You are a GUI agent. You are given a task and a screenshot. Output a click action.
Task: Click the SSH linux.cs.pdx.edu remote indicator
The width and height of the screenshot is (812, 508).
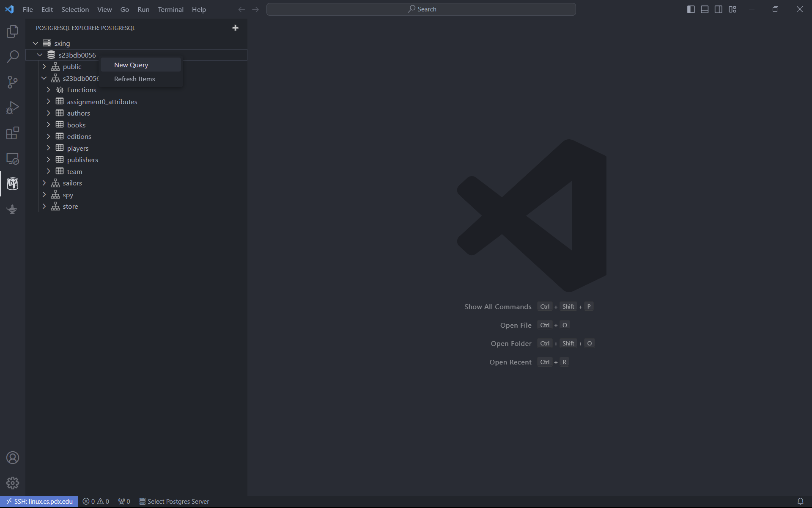point(39,501)
